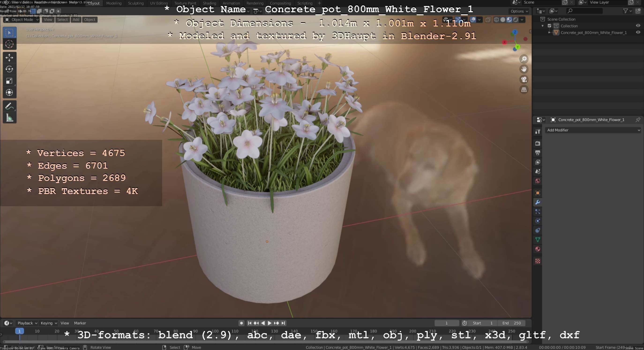Screen dimensions: 644x350
Task: Choose the Annotate pencil tool
Action: pos(9,106)
